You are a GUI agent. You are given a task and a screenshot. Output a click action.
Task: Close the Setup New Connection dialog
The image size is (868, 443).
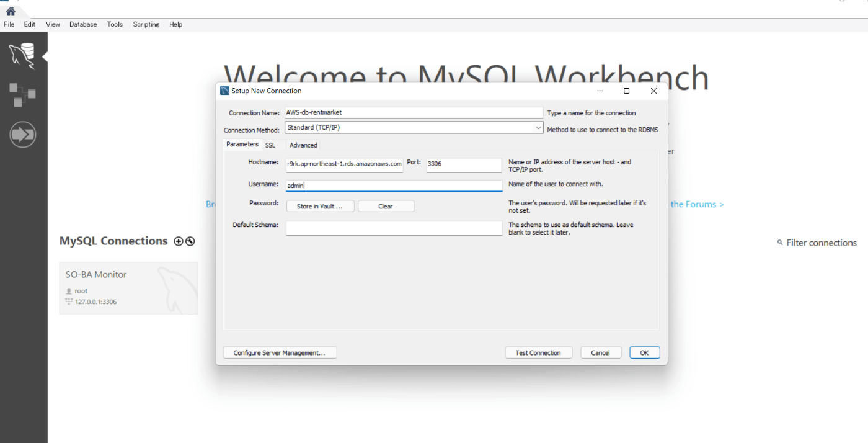click(653, 91)
